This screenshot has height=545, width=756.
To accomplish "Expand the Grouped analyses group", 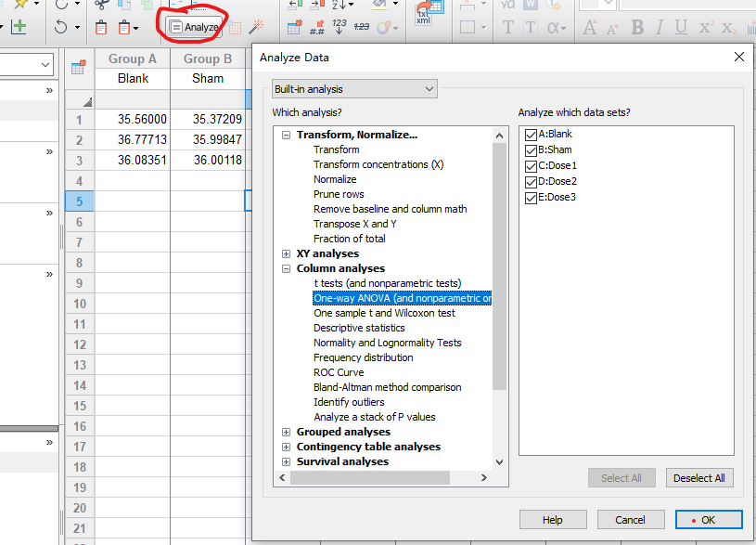I will click(287, 432).
